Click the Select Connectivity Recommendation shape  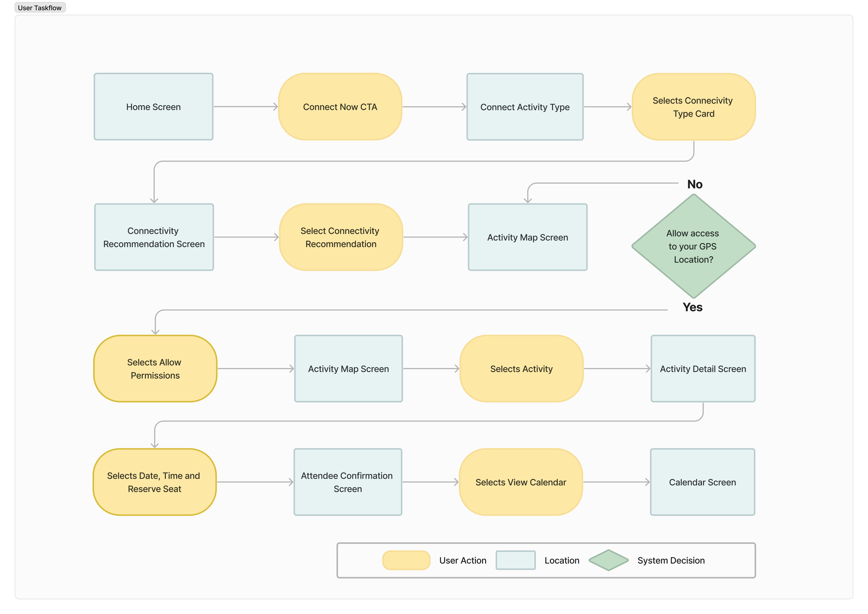click(341, 237)
